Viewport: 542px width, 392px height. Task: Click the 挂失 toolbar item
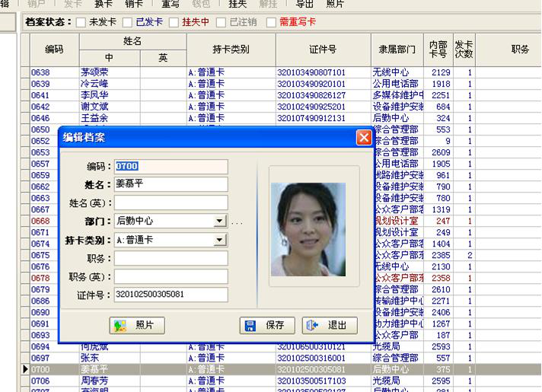[x=238, y=4]
